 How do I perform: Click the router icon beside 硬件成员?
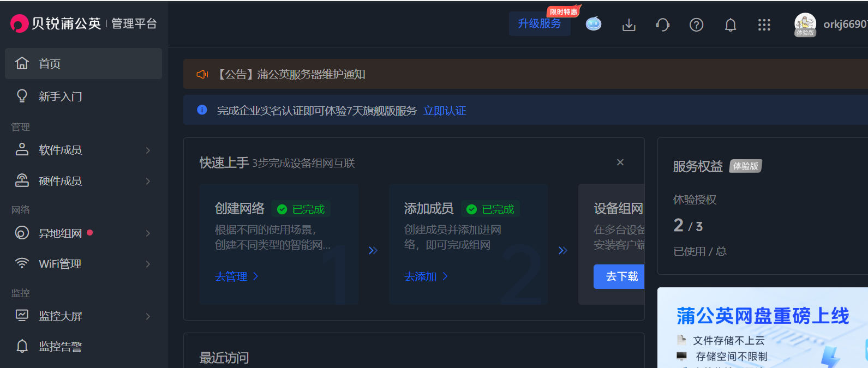(22, 180)
